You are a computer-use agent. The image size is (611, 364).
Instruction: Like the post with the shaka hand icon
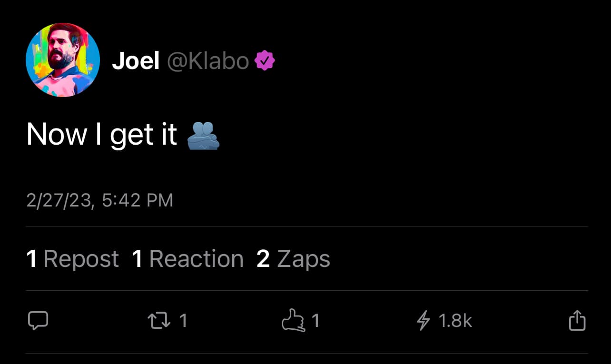pyautogui.click(x=293, y=321)
